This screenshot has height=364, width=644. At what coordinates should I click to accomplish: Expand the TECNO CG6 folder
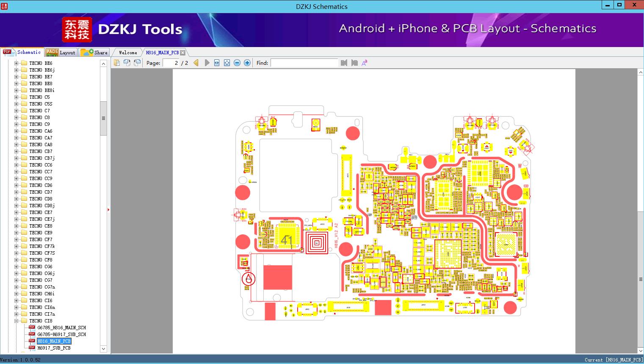click(x=17, y=267)
